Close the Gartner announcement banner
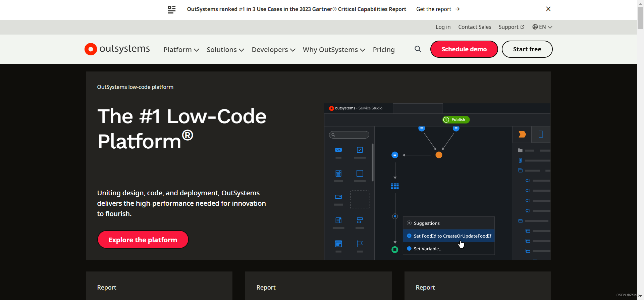Image resolution: width=644 pixels, height=300 pixels. click(x=548, y=9)
